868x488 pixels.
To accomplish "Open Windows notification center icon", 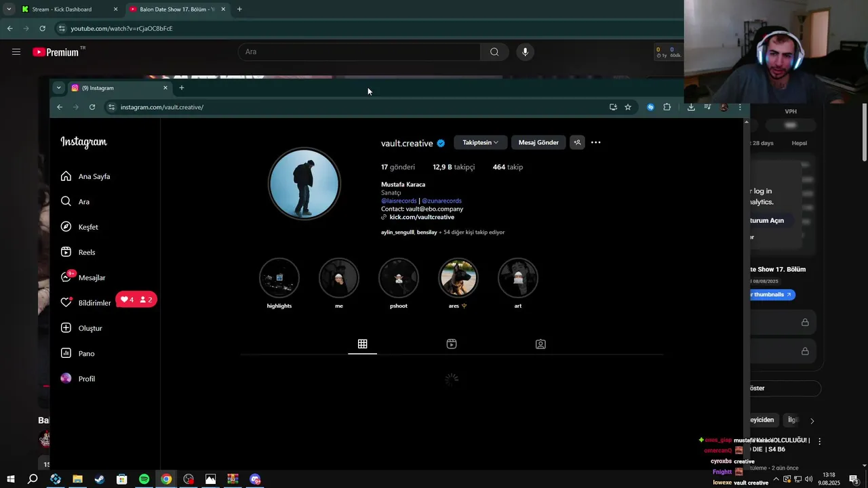I will [854, 479].
